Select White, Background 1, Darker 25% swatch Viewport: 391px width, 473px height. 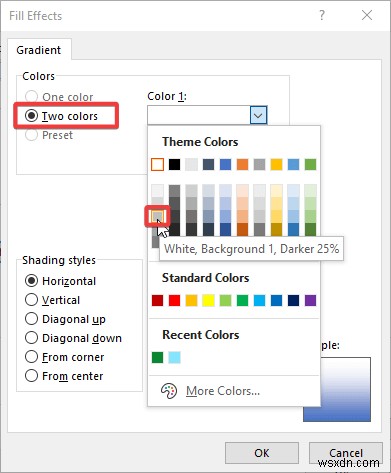coord(157,216)
